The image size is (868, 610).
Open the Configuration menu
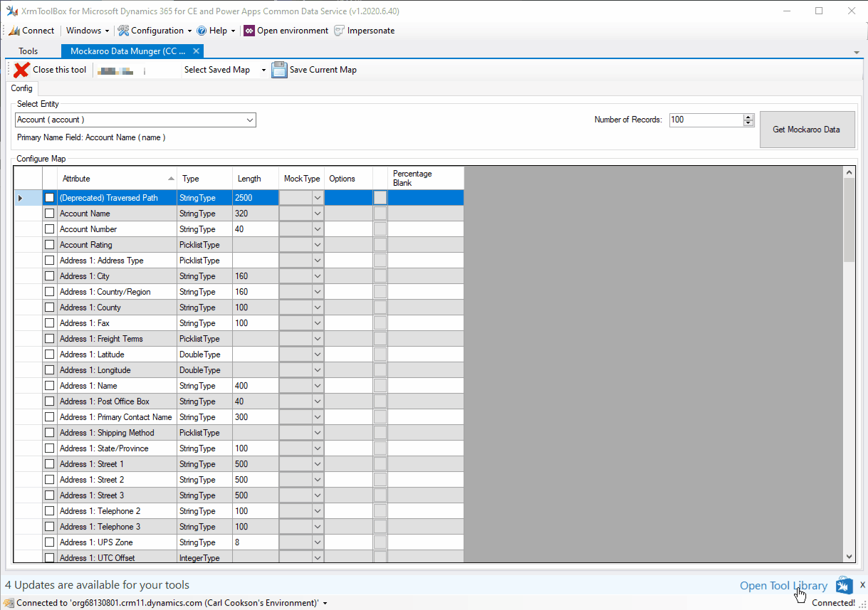(x=155, y=31)
